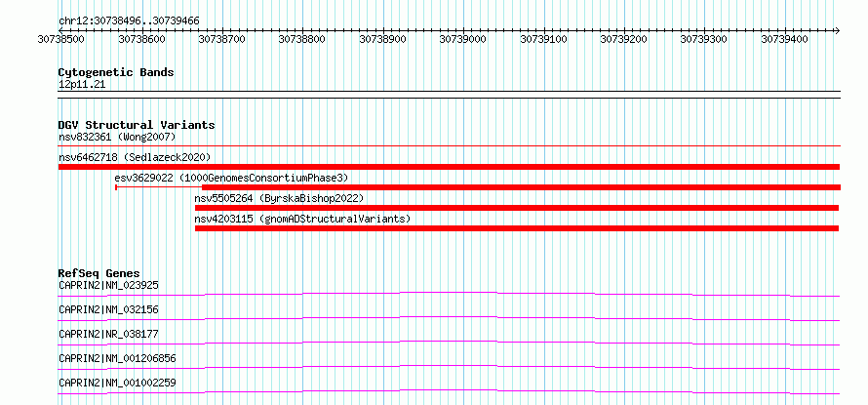Click the 30739300 ruler position label
Image resolution: width=868 pixels, height=405 pixels.
(703, 39)
